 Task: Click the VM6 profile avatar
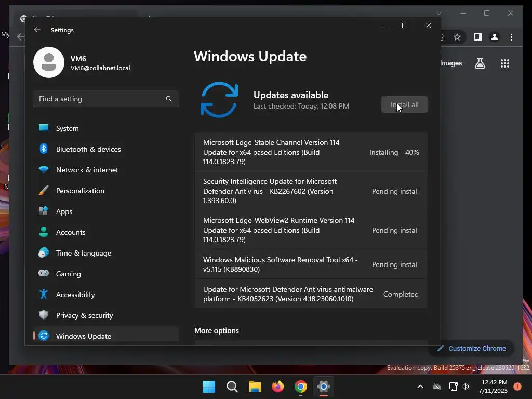coord(49,62)
